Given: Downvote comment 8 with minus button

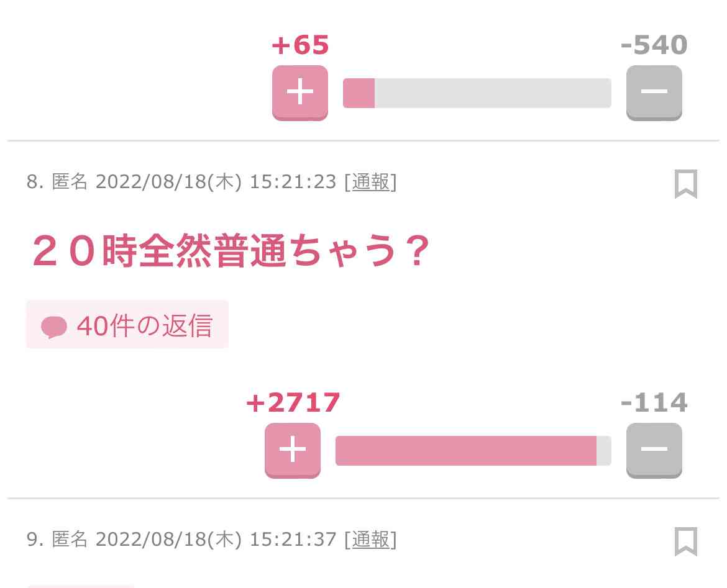Looking at the screenshot, I should pyautogui.click(x=654, y=450).
